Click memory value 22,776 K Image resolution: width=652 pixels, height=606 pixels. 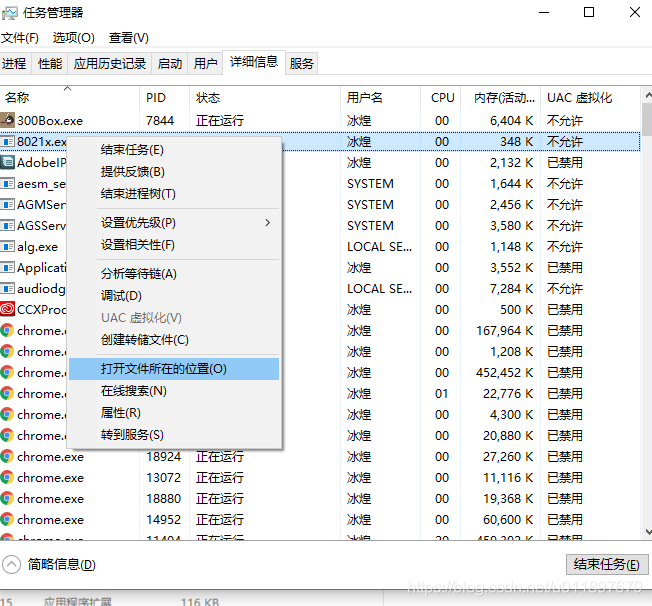(x=508, y=393)
